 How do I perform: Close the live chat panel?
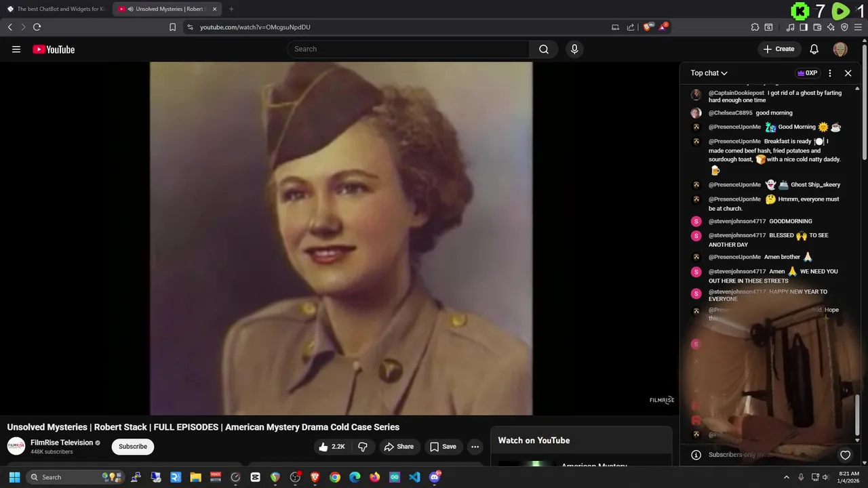[848, 73]
